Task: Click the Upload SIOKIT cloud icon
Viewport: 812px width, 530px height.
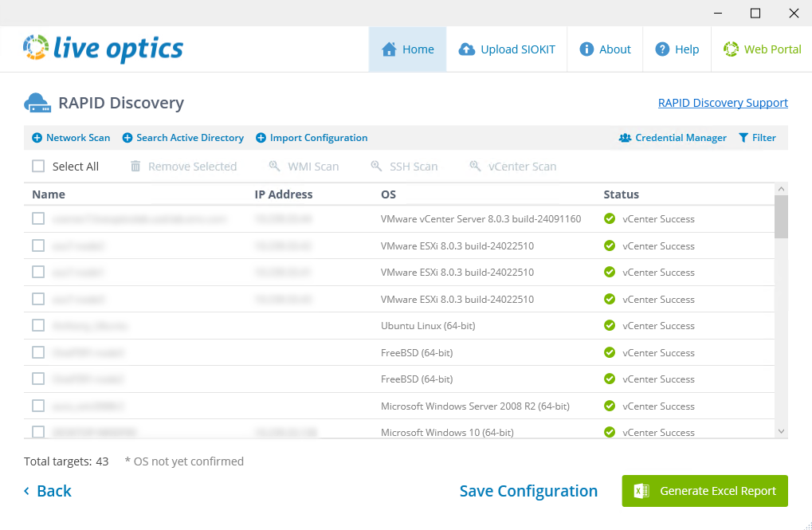Action: pyautogui.click(x=467, y=49)
